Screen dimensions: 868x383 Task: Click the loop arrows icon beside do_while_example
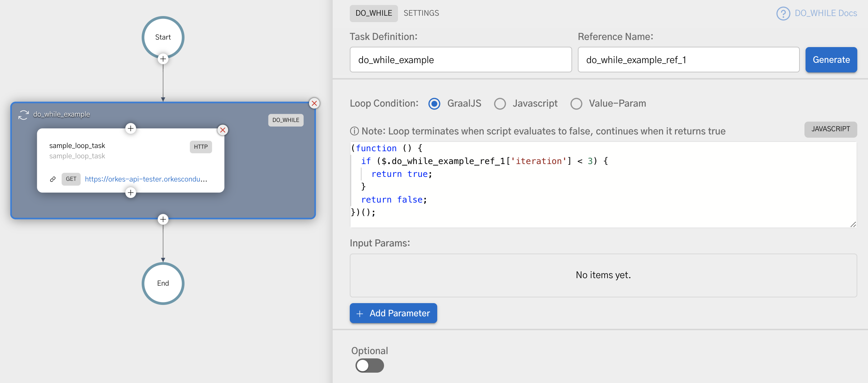click(24, 115)
